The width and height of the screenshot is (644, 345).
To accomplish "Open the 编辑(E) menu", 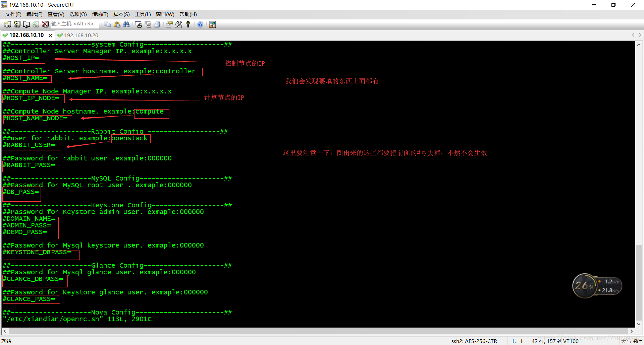I will [x=35, y=14].
